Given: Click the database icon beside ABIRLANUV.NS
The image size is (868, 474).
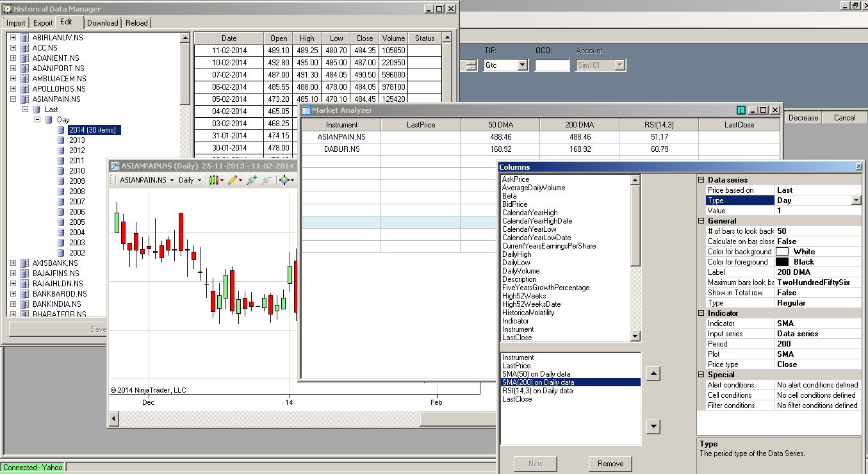Looking at the screenshot, I should (24, 38).
